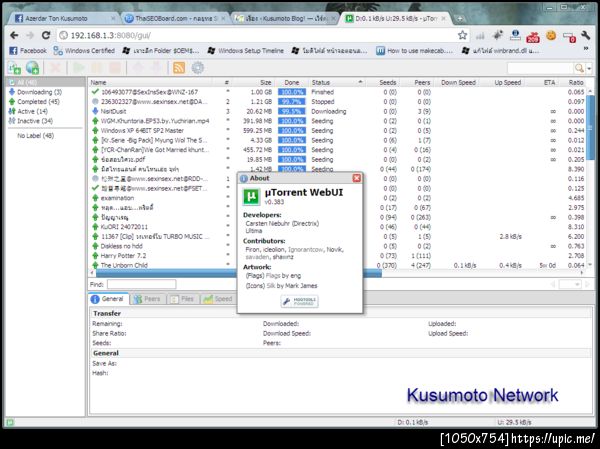
Task: Click the Pause torrent toolbar icon
Action: pos(96,68)
